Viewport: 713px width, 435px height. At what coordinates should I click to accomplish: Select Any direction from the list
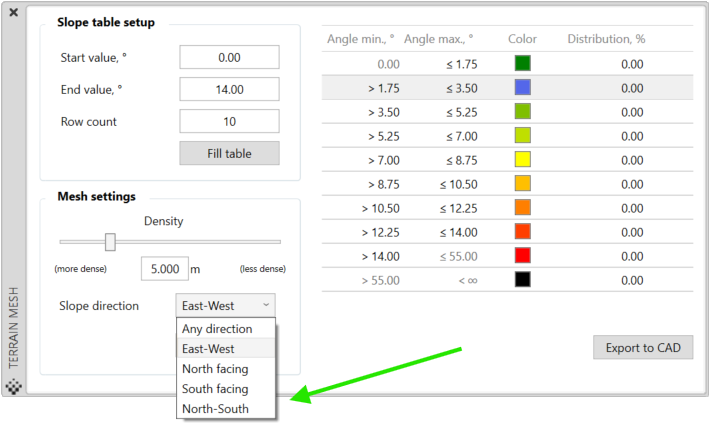(217, 329)
